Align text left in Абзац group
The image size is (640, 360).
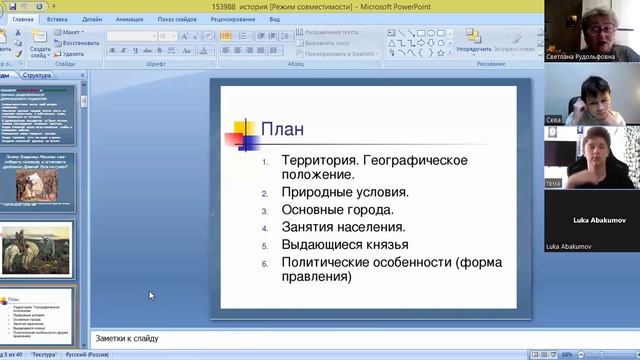[226, 51]
